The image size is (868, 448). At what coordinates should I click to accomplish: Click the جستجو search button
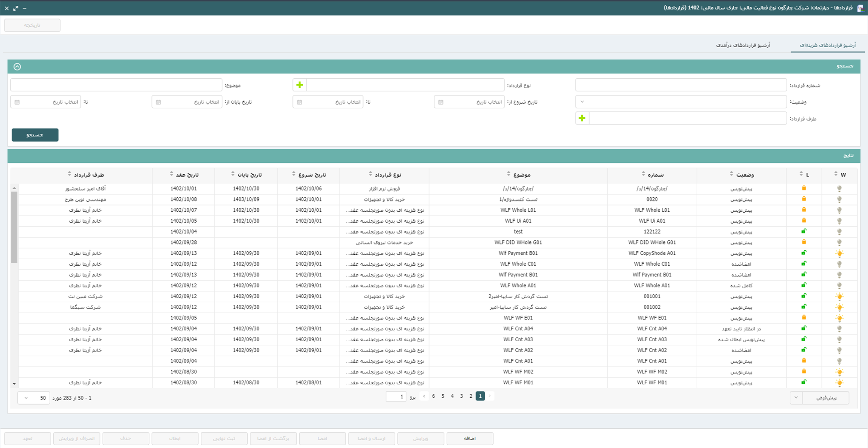point(35,135)
